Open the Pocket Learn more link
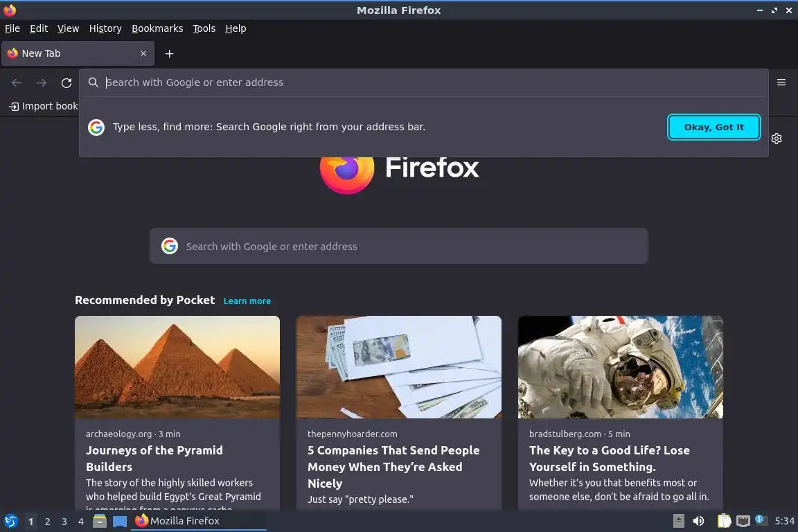 click(x=247, y=301)
